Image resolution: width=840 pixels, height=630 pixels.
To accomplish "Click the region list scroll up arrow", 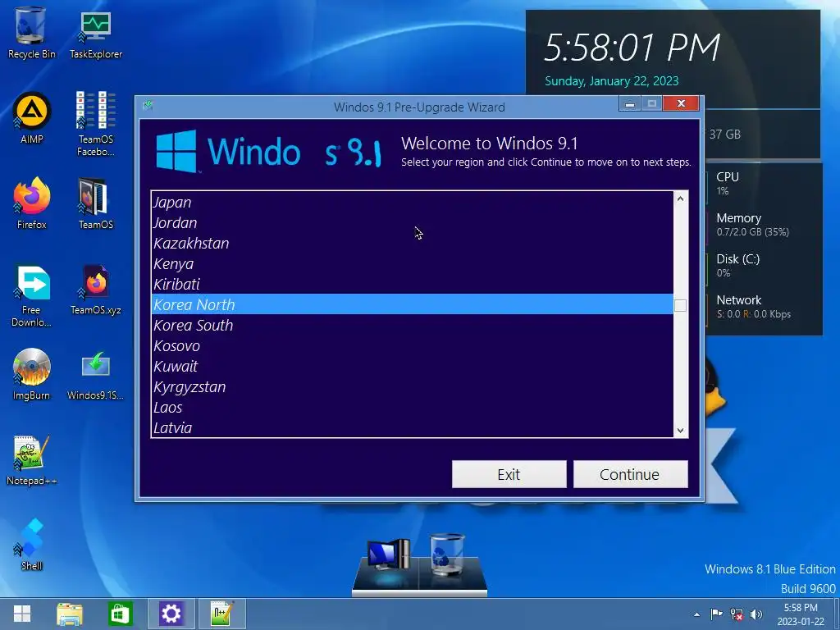I will (x=680, y=199).
